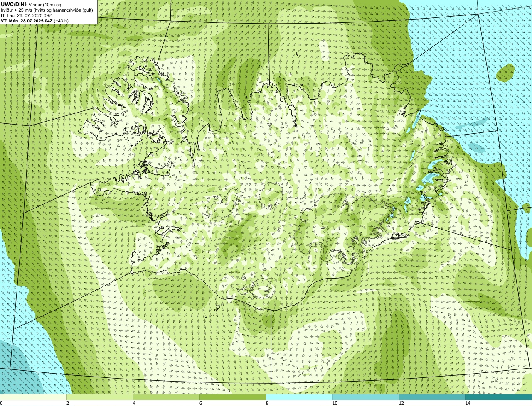Image resolution: width=532 pixels, height=406 pixels.
Task: Click the 10–12 m/s cyan legend swatch
Action: tap(366, 397)
